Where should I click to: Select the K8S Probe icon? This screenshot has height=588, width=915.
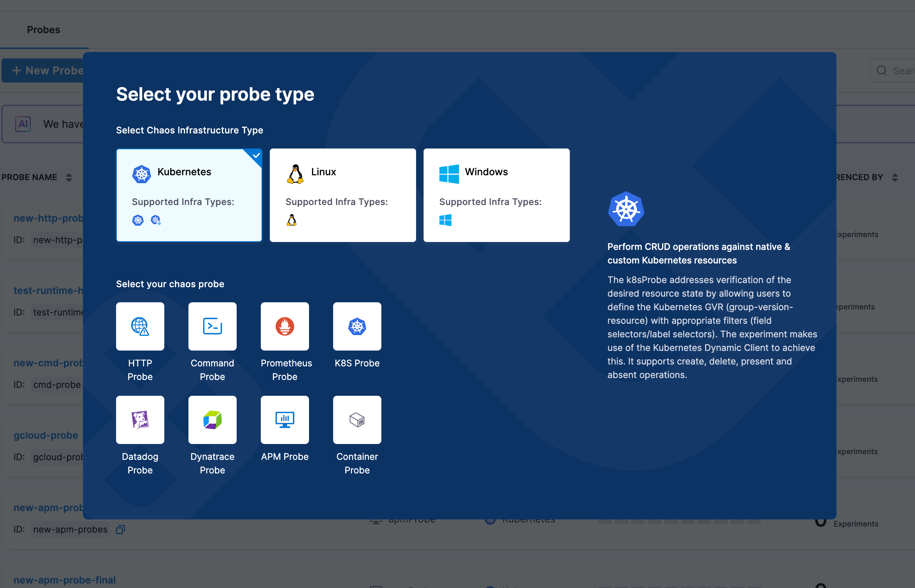tap(357, 326)
